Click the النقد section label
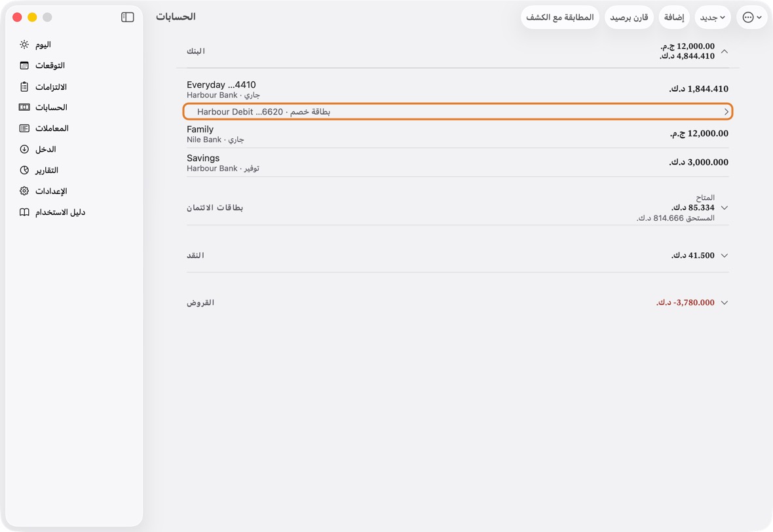Screen dimensions: 773x532 tap(195, 256)
